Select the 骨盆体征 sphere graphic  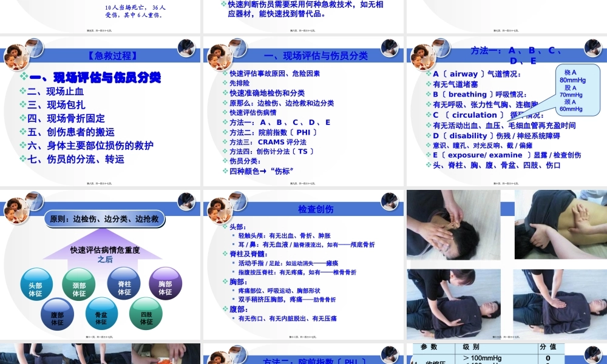[100, 315]
